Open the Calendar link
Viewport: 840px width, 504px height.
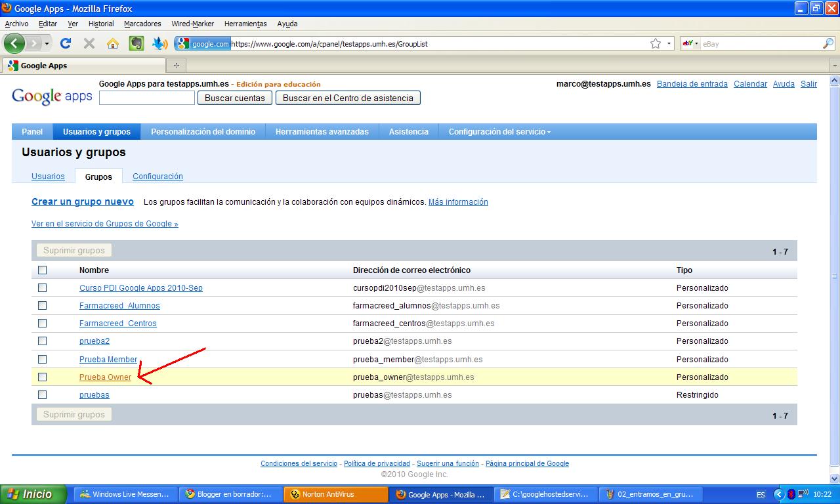click(750, 84)
